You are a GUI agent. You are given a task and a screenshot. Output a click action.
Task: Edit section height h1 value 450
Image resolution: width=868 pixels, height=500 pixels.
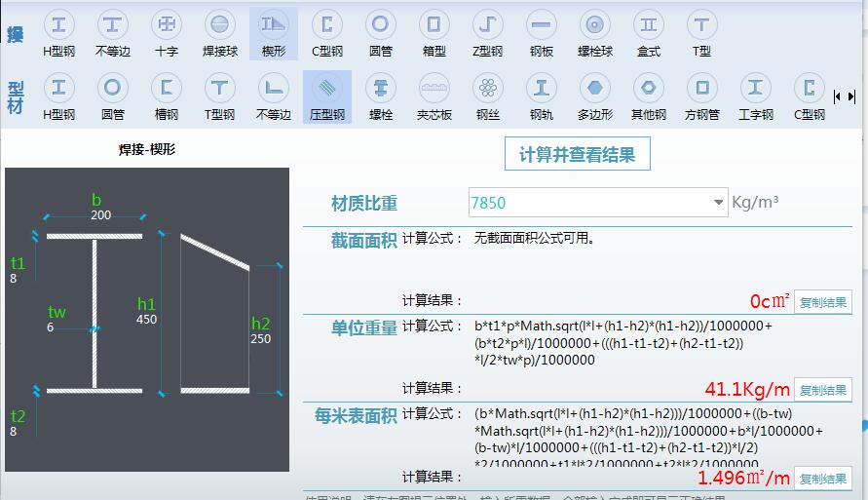pos(147,319)
